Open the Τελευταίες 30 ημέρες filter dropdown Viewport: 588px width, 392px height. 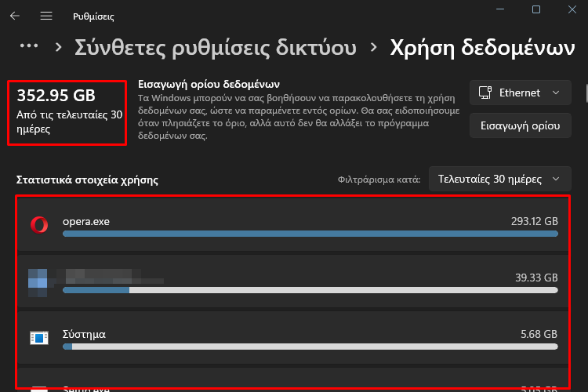coord(500,179)
